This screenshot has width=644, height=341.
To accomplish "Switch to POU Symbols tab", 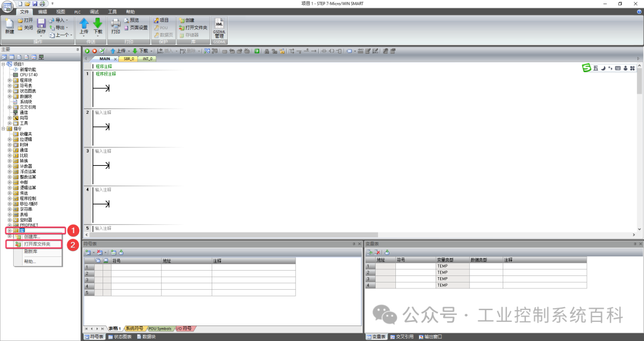I will (x=160, y=328).
